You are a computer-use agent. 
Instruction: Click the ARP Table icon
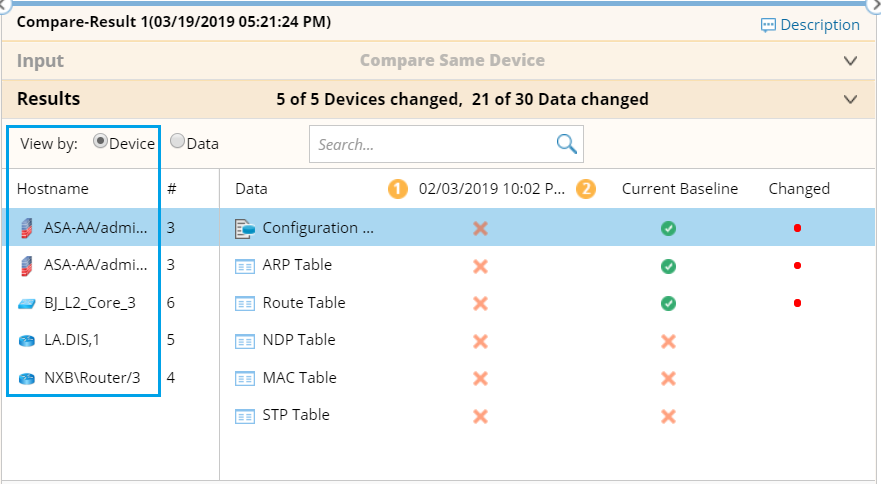tap(244, 266)
